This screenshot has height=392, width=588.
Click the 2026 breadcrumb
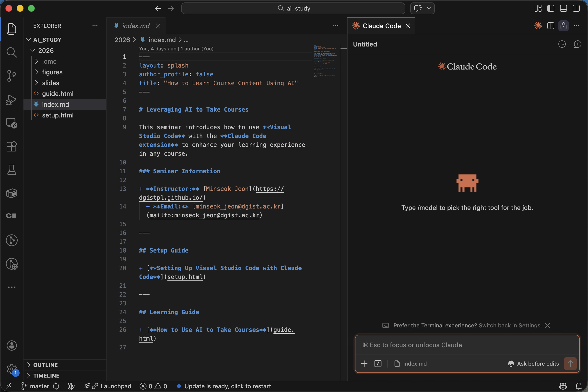coord(122,40)
